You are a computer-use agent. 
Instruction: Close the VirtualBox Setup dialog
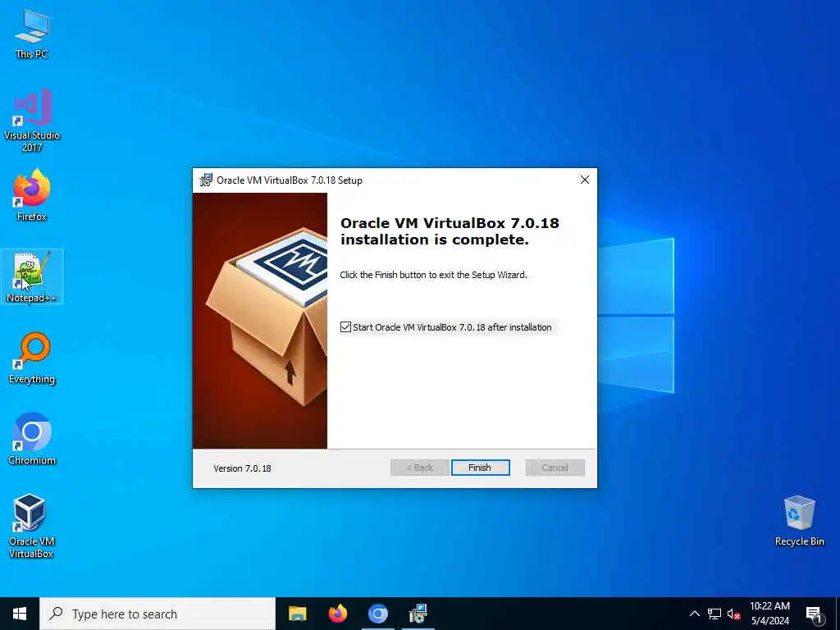(x=584, y=180)
